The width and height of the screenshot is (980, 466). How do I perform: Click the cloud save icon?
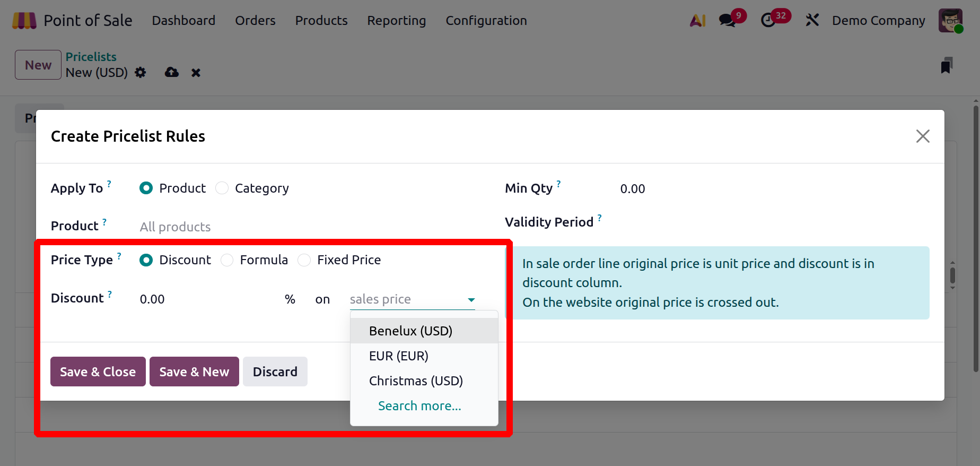pos(172,73)
